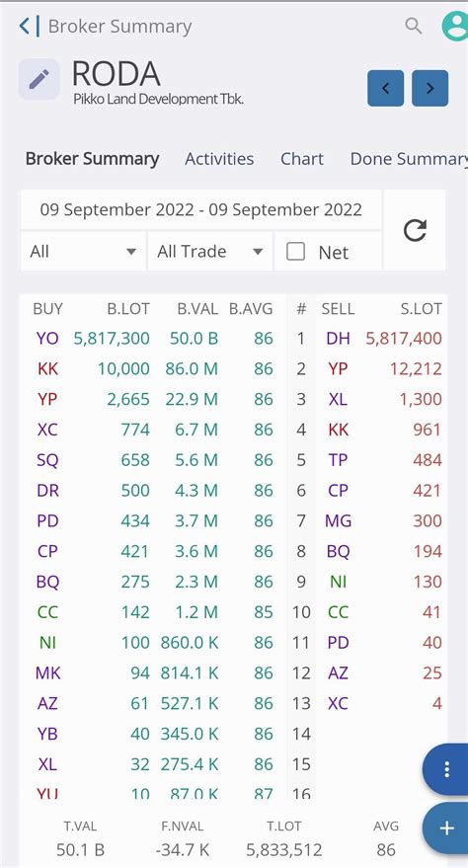Screen dimensions: 468x868
Task: Expand the All broker filter dropdown
Action: tap(83, 252)
